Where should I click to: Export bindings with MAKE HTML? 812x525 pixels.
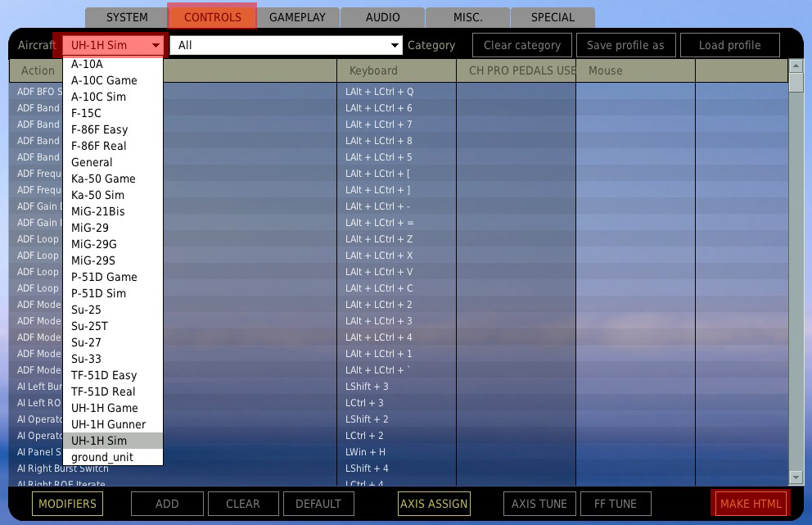(751, 504)
